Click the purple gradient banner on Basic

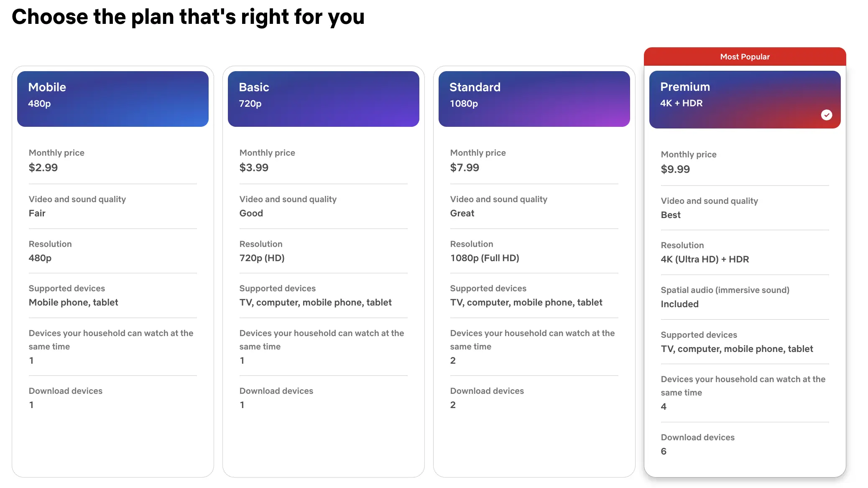tap(323, 98)
